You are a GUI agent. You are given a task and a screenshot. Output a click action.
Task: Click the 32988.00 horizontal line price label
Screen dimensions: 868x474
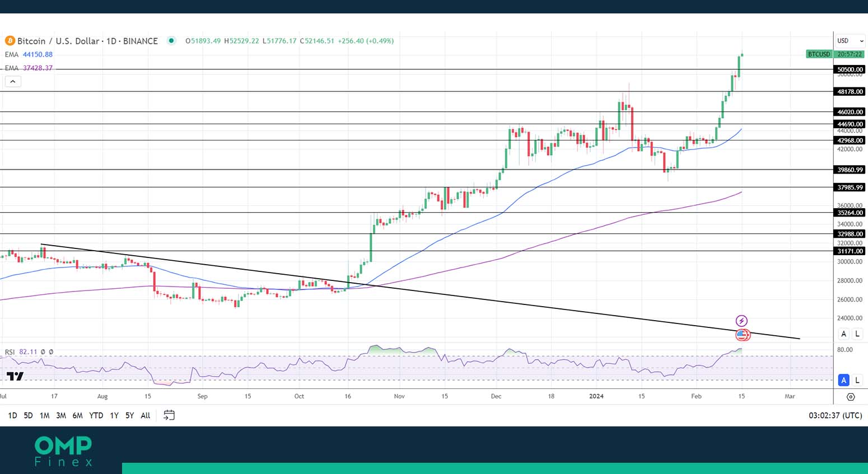(850, 234)
